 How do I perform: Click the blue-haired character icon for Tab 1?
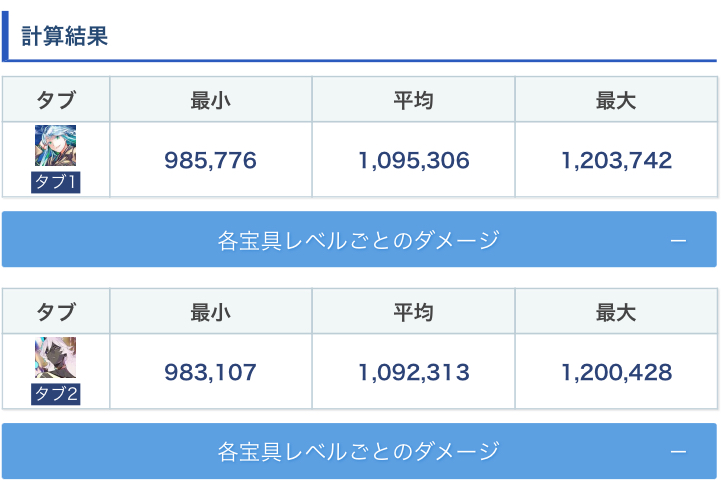tap(55, 146)
